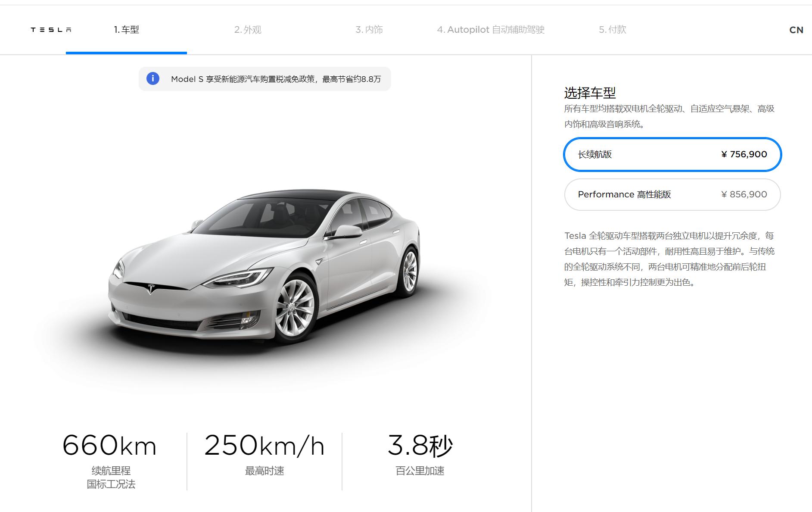Click the 660km range figure
The width and height of the screenshot is (812, 512).
(x=109, y=445)
